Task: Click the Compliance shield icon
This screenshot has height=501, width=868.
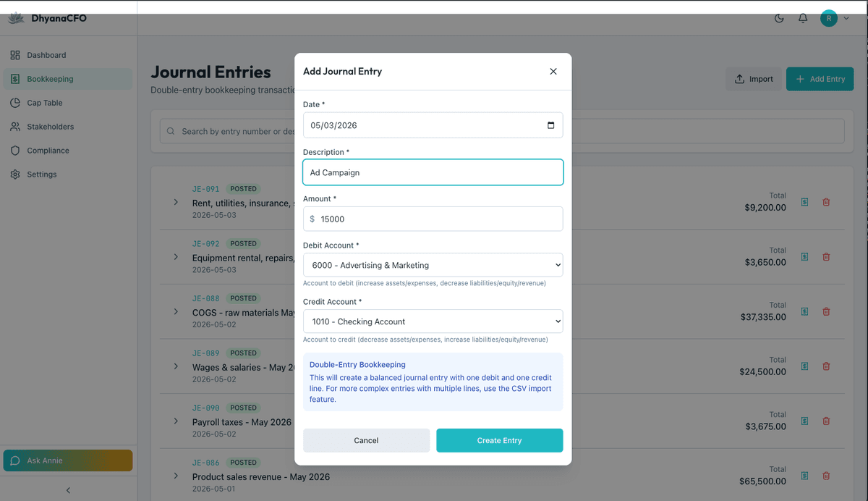Action: pyautogui.click(x=15, y=151)
